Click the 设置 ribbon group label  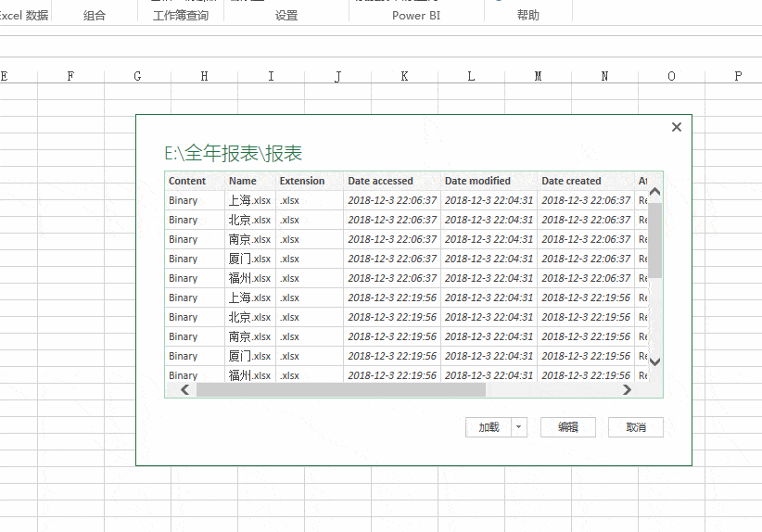(286, 16)
